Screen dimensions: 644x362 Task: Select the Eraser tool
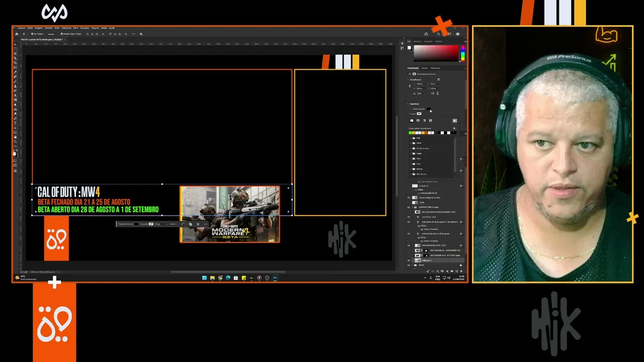point(15,95)
